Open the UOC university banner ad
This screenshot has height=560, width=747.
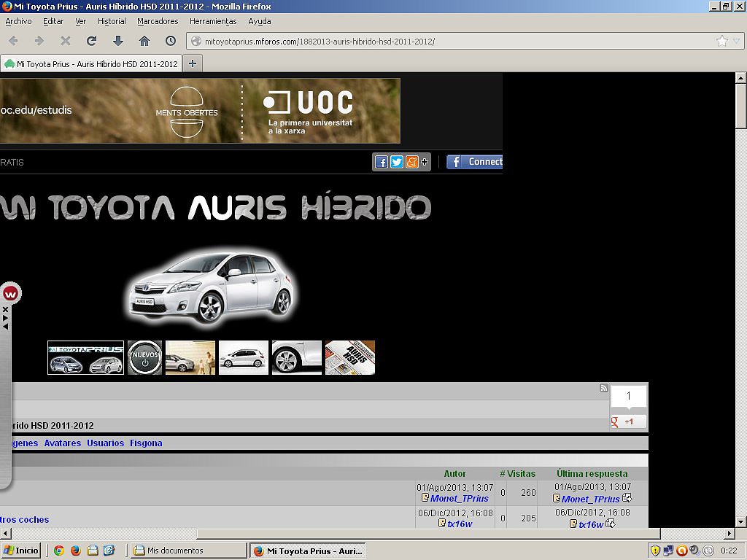pos(200,111)
